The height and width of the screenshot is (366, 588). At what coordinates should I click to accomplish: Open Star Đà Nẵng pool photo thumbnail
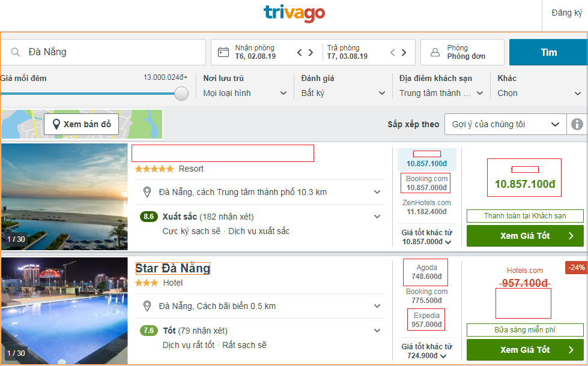[64, 311]
